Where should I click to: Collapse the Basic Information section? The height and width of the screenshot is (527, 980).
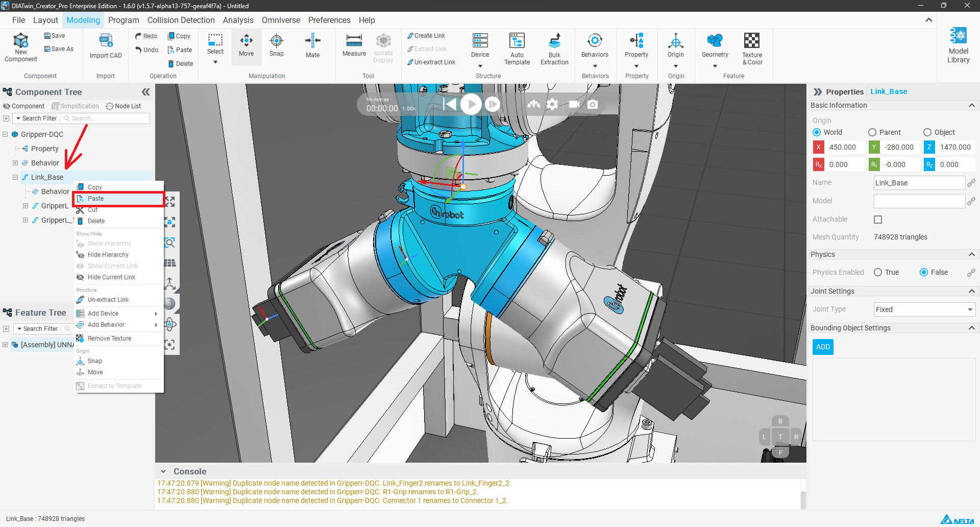click(x=971, y=105)
